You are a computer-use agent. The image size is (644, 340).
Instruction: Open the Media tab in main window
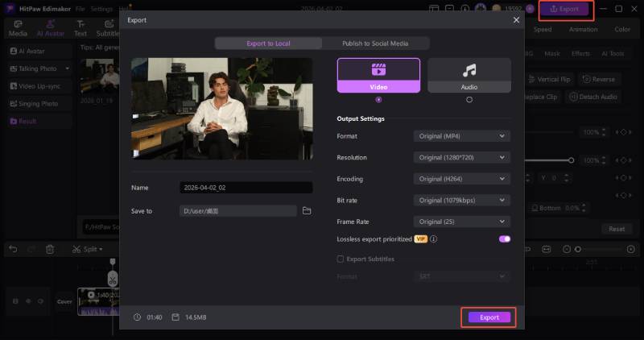point(18,29)
